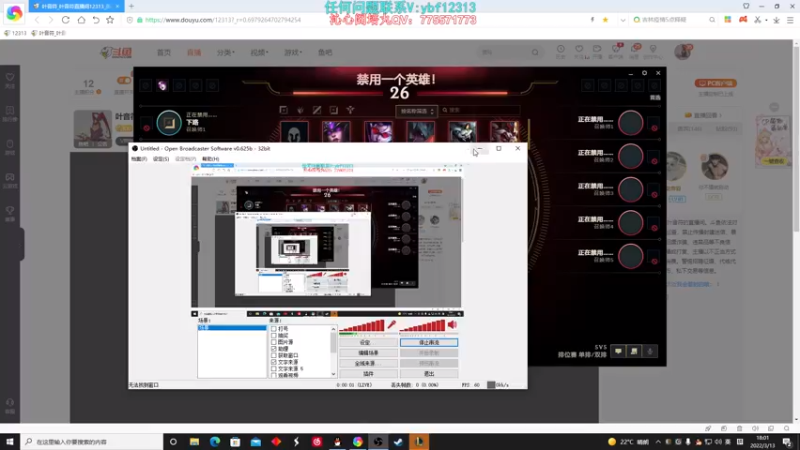Screen dimensions: 800x450
Task: Open the user avatar in Douyu header
Action: click(682, 52)
